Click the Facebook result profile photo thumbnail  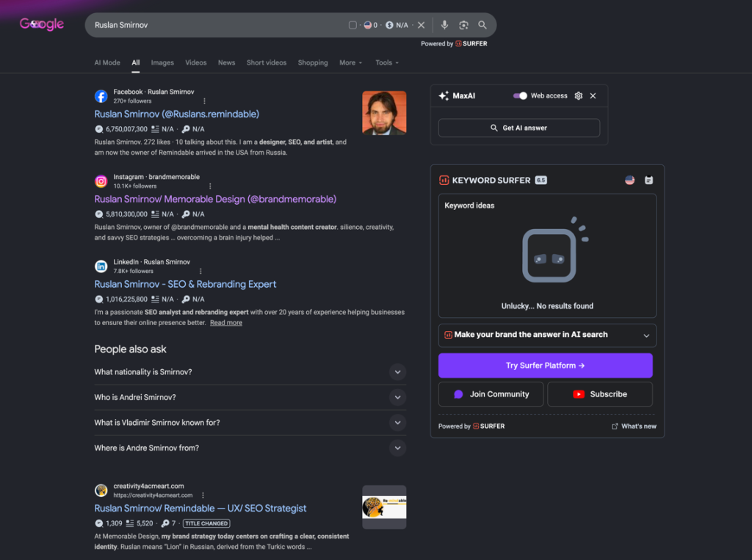coord(384,113)
